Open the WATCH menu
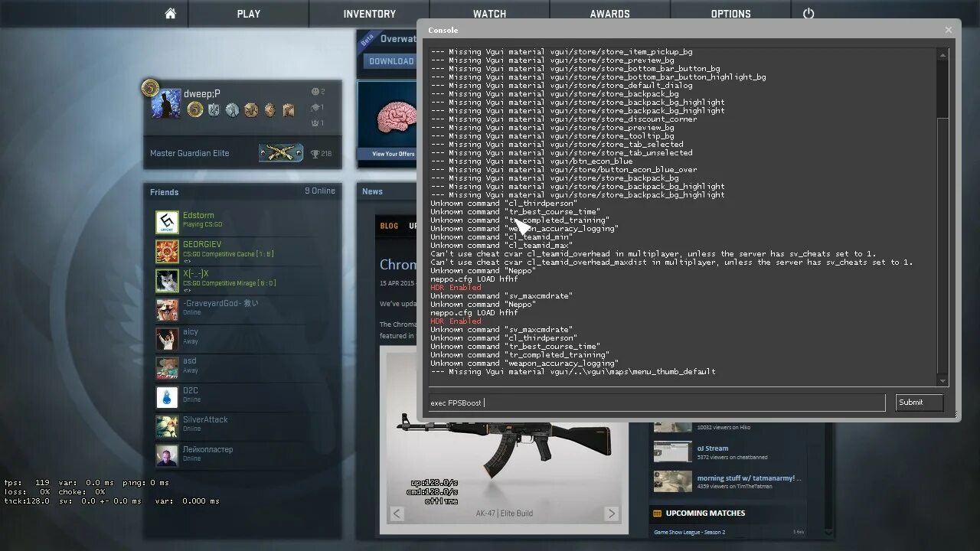This screenshot has width=980, height=551. click(x=489, y=14)
